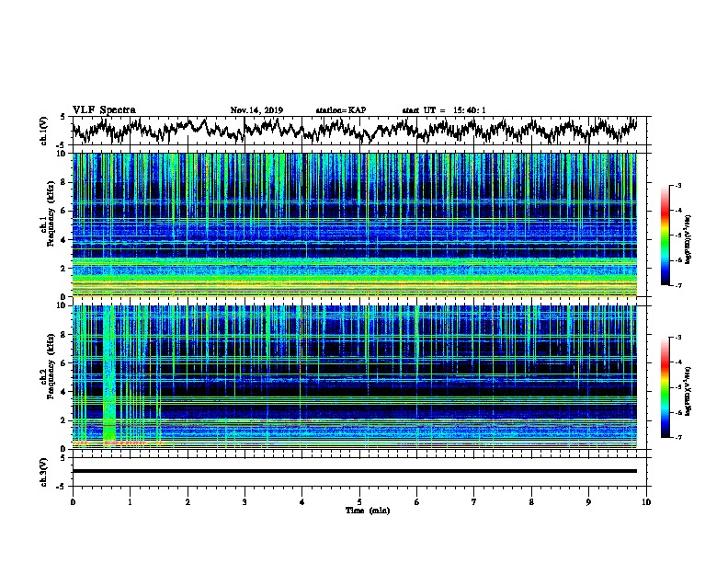Click the "8" kHz tick on ch.1 frequency axis
This screenshot has height=563, width=728.
(64, 182)
